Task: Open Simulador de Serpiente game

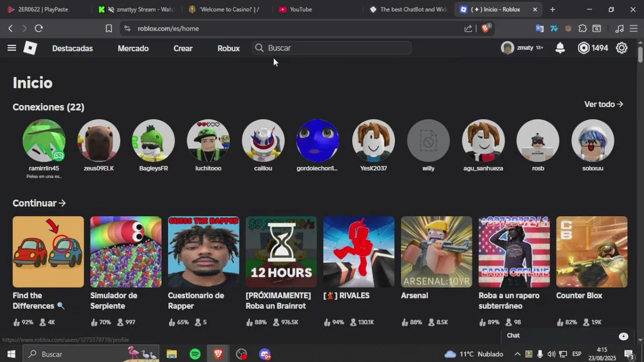Action: tap(126, 252)
